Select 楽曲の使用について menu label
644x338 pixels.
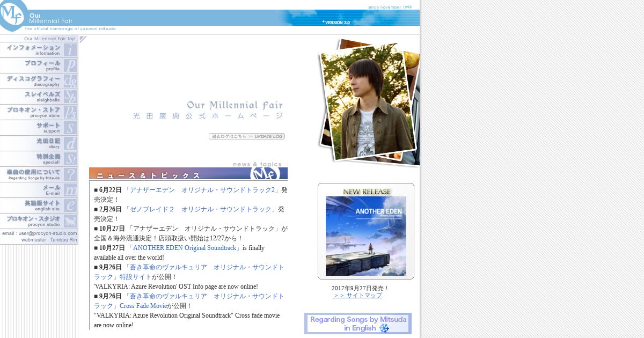(x=33, y=174)
